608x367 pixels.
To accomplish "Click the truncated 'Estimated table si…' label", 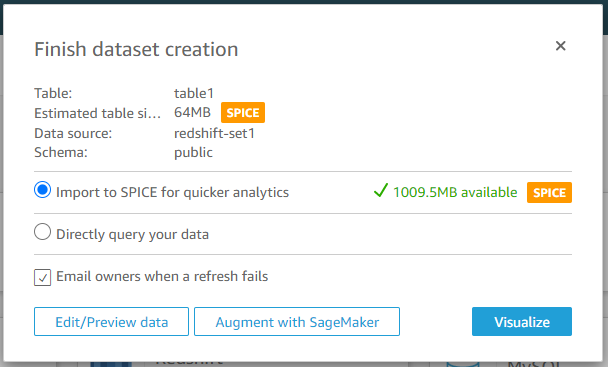I will (97, 113).
